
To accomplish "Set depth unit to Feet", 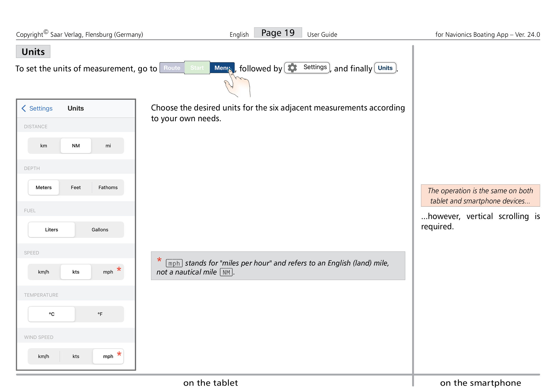I will pos(76,187).
